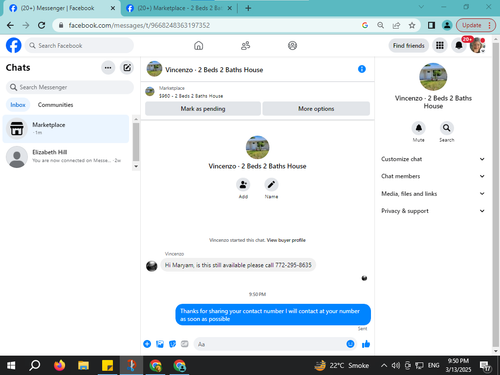Start a new message with compose icon

[127, 68]
